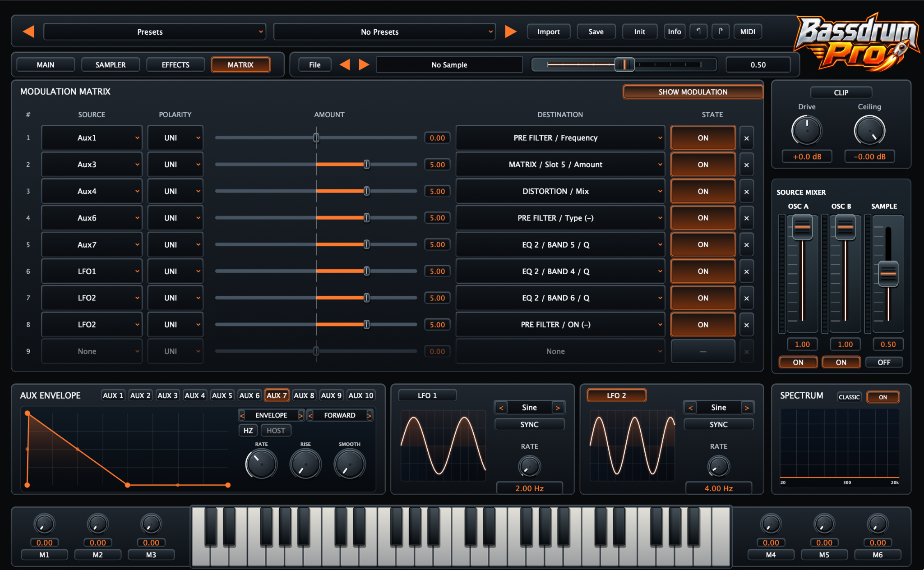Turn off OSC A in the source mixer
The height and width of the screenshot is (570, 924).
798,362
